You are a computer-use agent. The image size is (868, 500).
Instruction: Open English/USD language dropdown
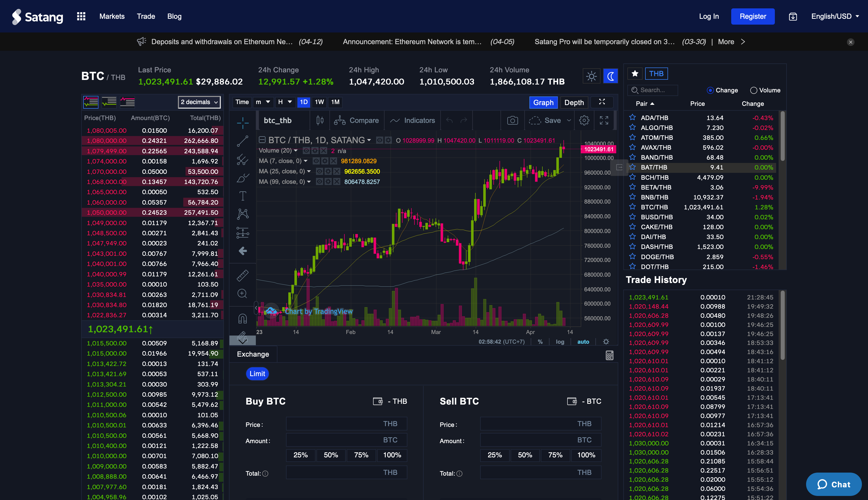[x=835, y=16]
